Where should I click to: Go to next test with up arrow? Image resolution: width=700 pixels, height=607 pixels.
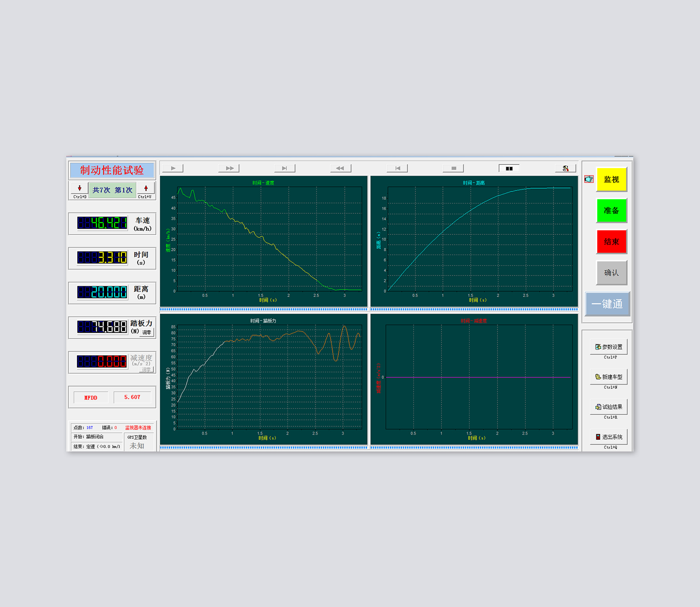pos(146,189)
